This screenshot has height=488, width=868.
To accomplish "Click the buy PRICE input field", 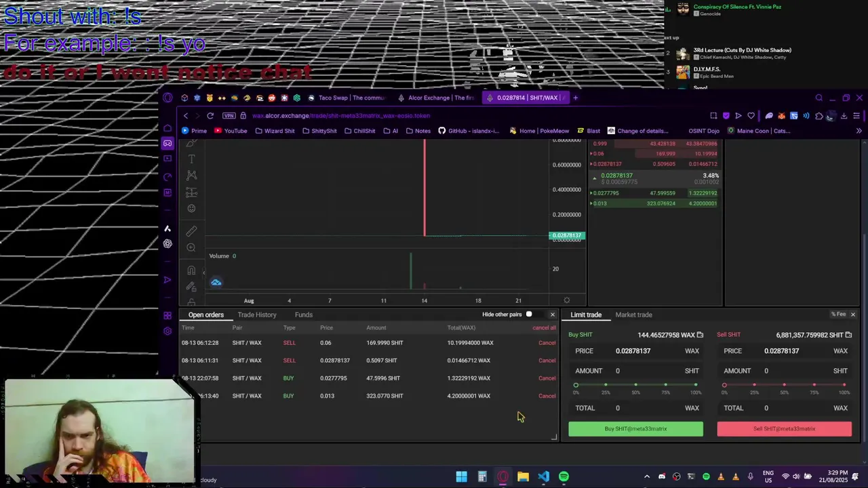I will (635, 351).
